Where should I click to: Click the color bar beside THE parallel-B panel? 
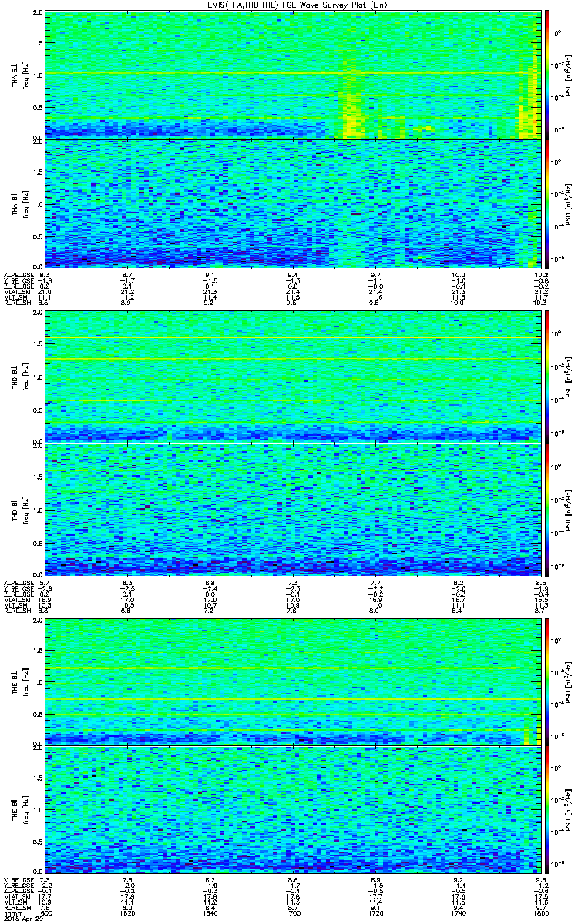click(547, 810)
